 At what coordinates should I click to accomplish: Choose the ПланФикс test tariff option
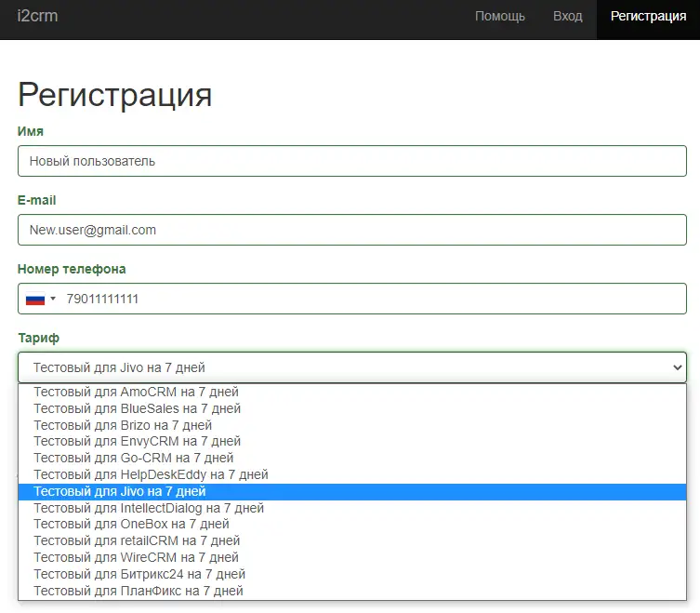pyautogui.click(x=138, y=591)
